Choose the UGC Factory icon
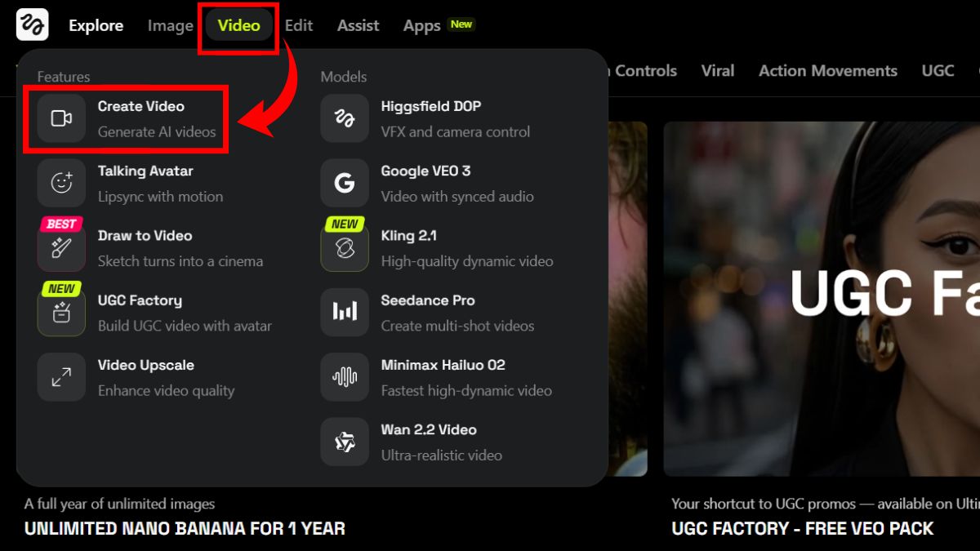980x551 pixels. point(61,313)
